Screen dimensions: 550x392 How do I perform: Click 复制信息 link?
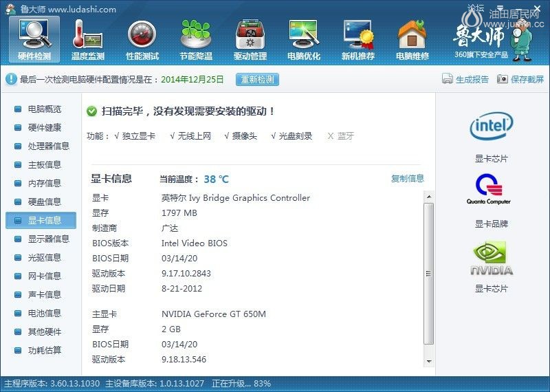(408, 179)
